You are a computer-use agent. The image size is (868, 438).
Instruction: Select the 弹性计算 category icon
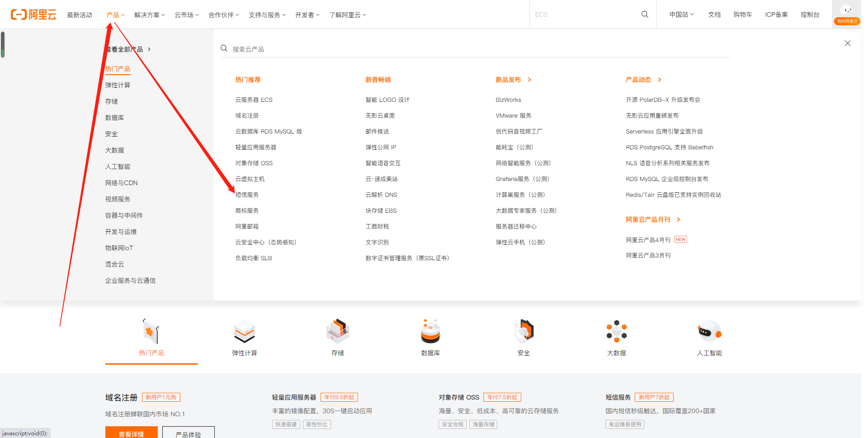(245, 331)
